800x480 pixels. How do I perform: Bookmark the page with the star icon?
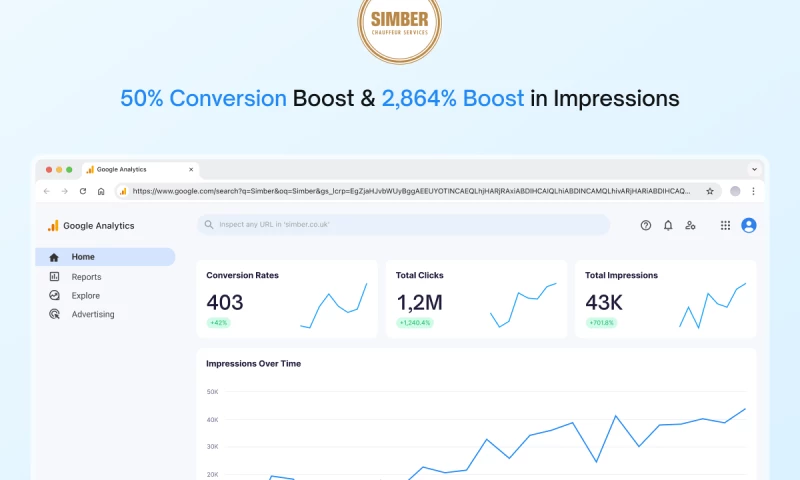click(710, 191)
